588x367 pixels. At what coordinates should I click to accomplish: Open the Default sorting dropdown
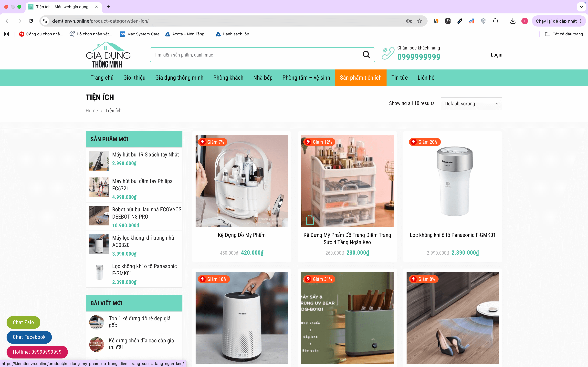(471, 104)
